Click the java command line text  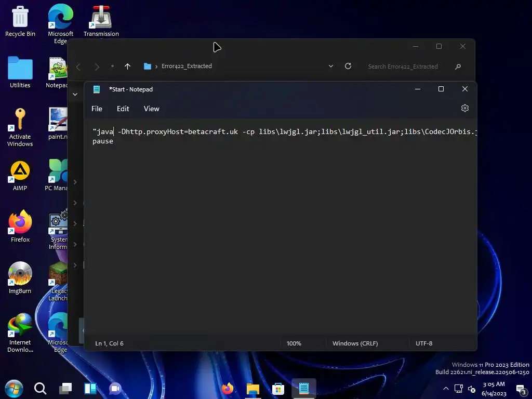(x=285, y=131)
